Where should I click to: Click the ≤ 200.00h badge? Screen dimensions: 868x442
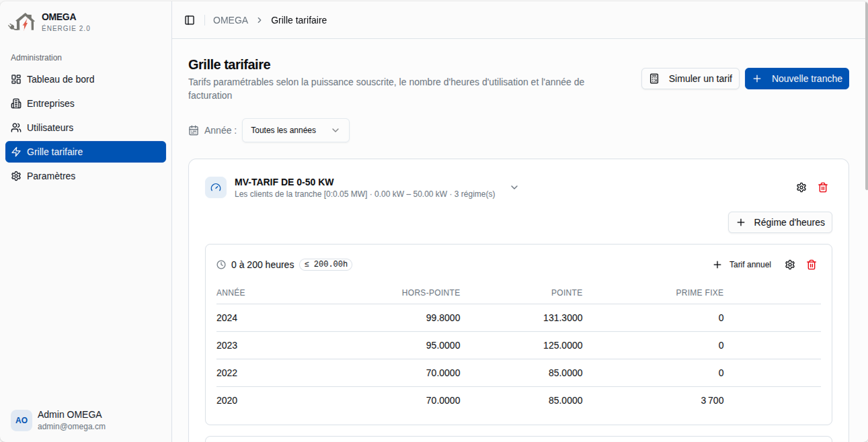pos(326,265)
